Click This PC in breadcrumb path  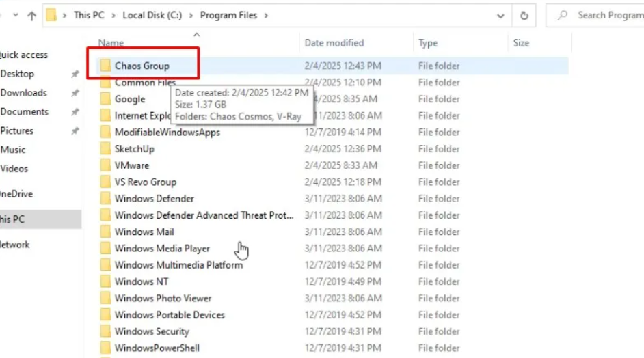(x=90, y=15)
